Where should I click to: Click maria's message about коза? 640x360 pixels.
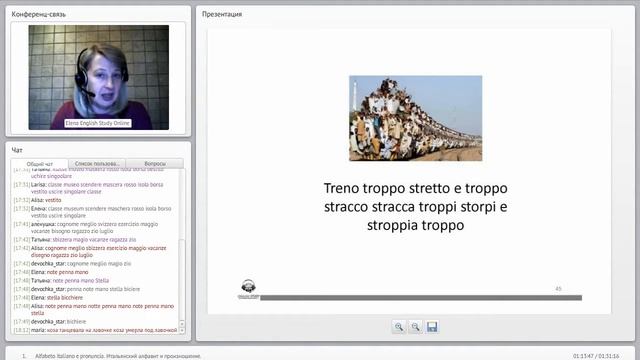[x=112, y=330]
